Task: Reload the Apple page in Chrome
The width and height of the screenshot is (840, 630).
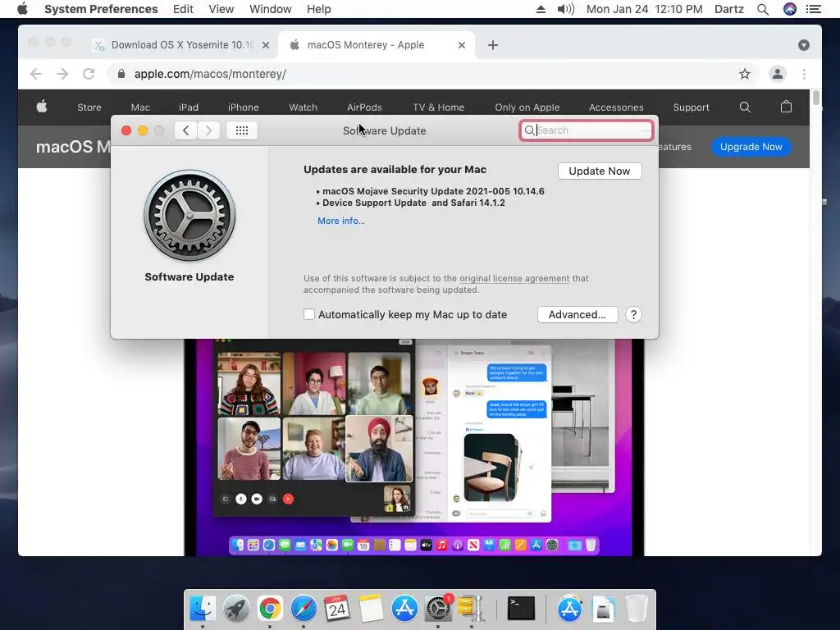Action: pos(89,74)
